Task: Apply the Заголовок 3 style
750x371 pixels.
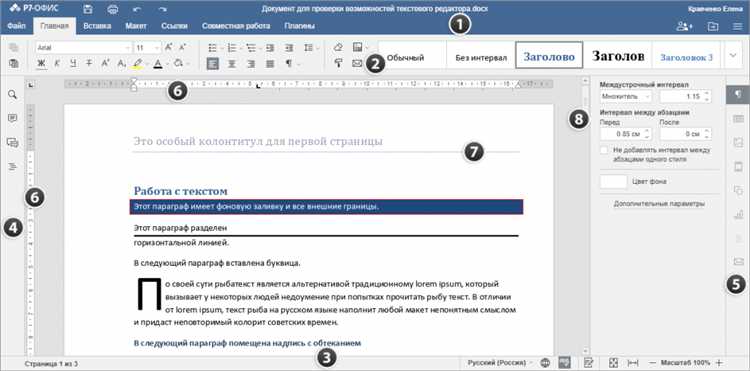Action: coord(686,58)
